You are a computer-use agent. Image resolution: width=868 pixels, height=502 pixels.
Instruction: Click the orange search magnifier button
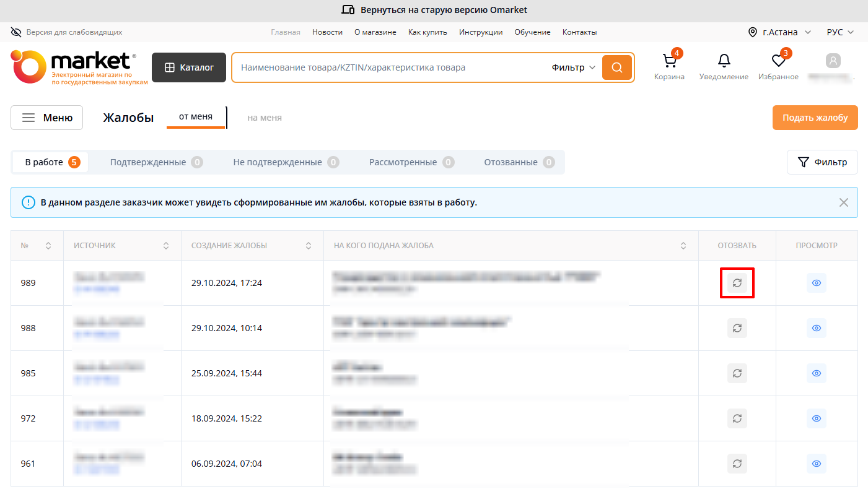616,67
